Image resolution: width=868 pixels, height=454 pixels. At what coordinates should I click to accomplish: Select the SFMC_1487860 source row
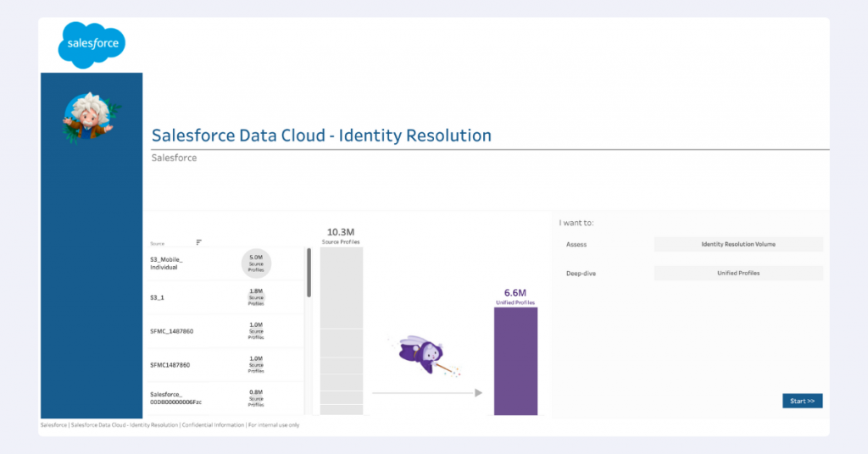pos(224,331)
